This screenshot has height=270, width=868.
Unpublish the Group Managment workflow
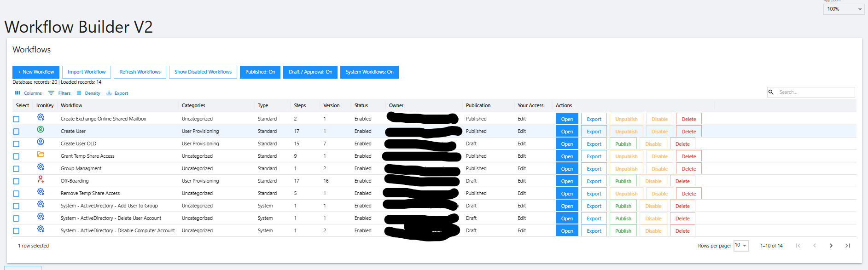point(626,169)
